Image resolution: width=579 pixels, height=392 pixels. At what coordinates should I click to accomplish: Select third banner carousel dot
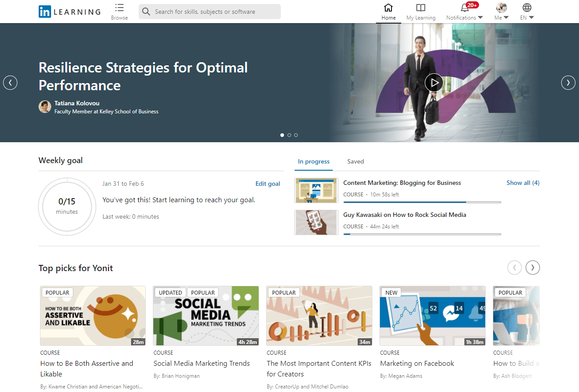pyautogui.click(x=296, y=135)
